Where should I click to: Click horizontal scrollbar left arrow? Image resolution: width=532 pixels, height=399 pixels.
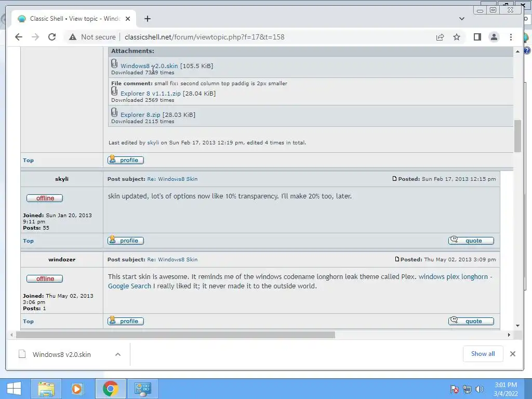[x=11, y=335]
